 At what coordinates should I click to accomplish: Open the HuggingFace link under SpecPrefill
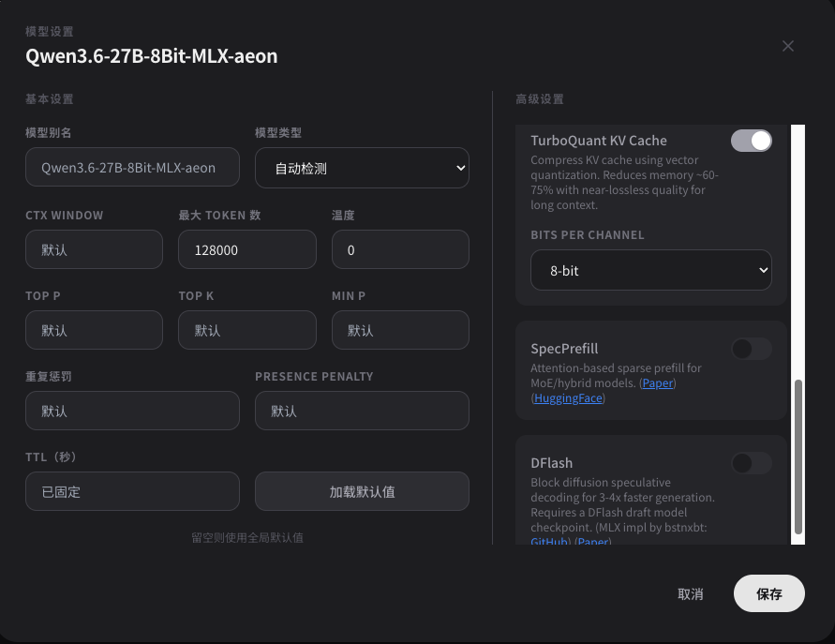click(x=568, y=397)
